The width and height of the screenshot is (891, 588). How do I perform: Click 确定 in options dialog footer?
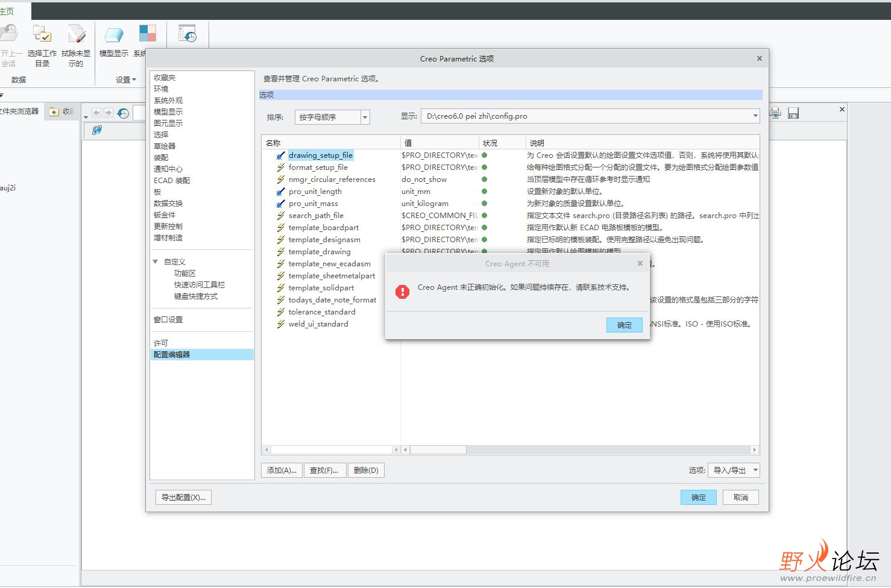coord(699,497)
